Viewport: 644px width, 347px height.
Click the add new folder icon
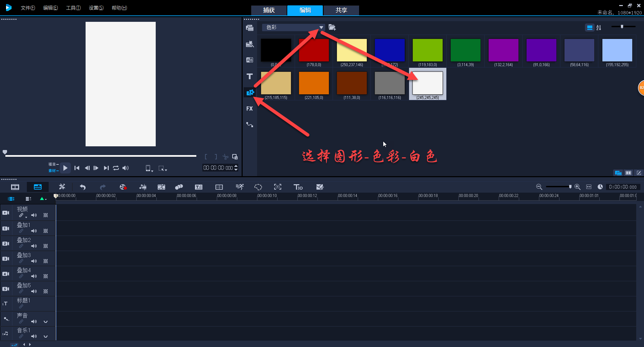332,28
